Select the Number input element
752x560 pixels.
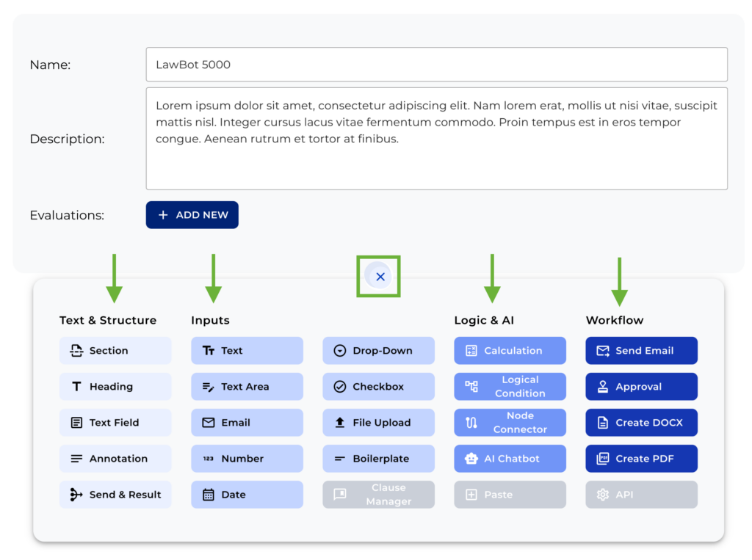pos(247,458)
